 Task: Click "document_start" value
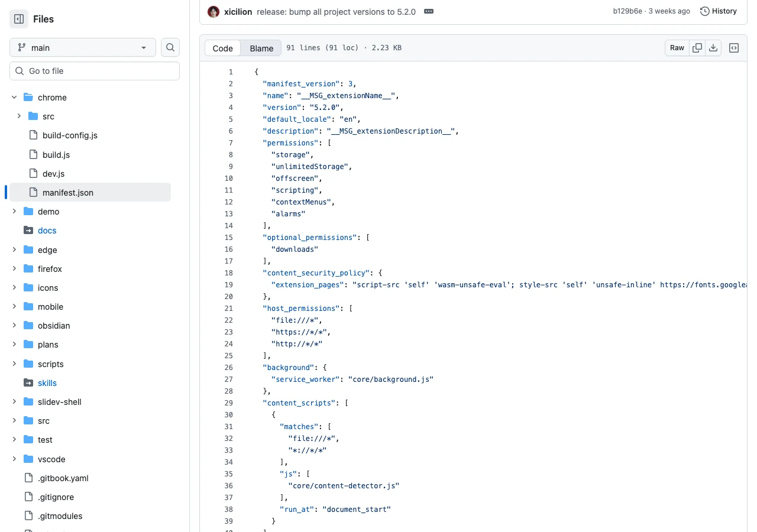click(357, 510)
